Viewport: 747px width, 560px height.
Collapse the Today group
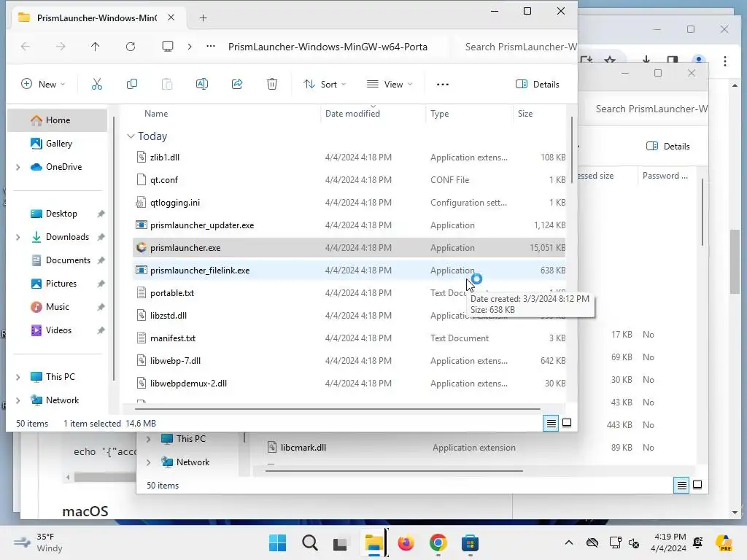point(131,136)
